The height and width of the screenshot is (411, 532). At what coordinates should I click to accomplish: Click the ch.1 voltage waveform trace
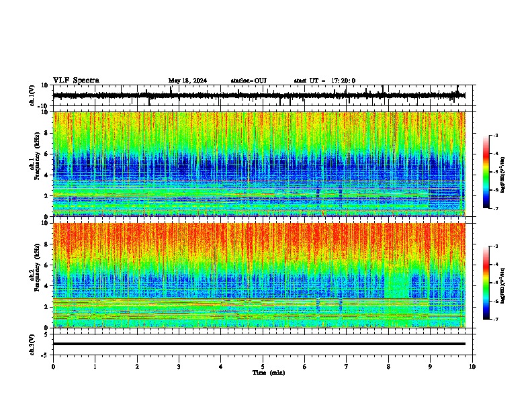click(259, 95)
